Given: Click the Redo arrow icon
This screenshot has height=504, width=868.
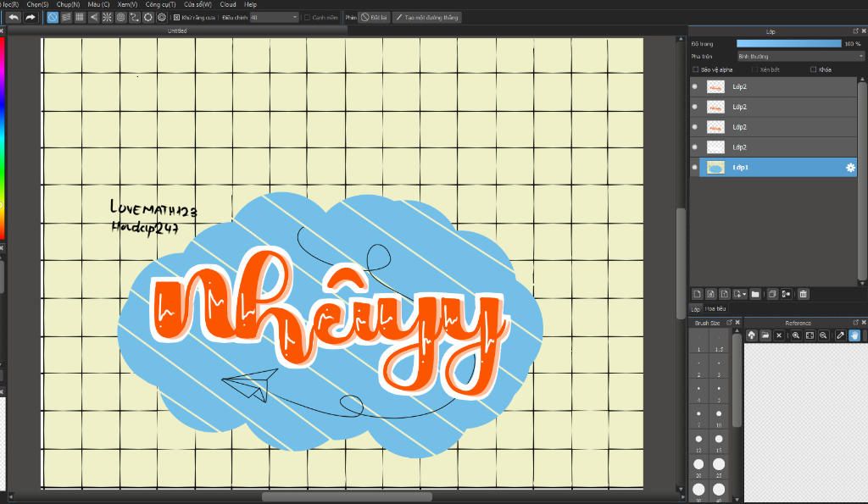Looking at the screenshot, I should [x=31, y=18].
